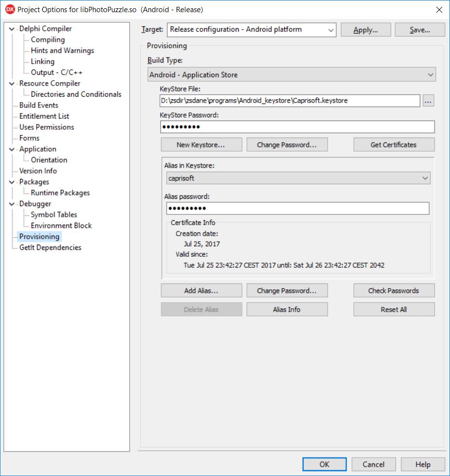450x476 pixels.
Task: Click Get Certificates button
Action: tap(394, 145)
